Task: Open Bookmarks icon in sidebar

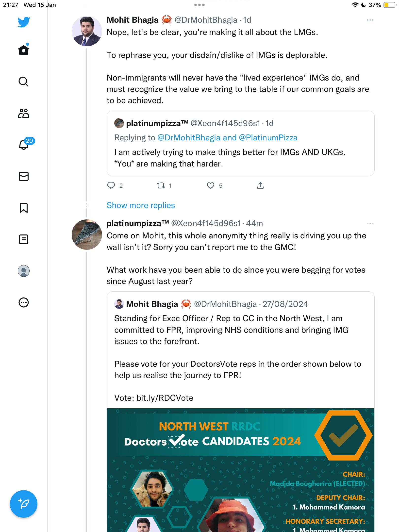Action: 24,208
